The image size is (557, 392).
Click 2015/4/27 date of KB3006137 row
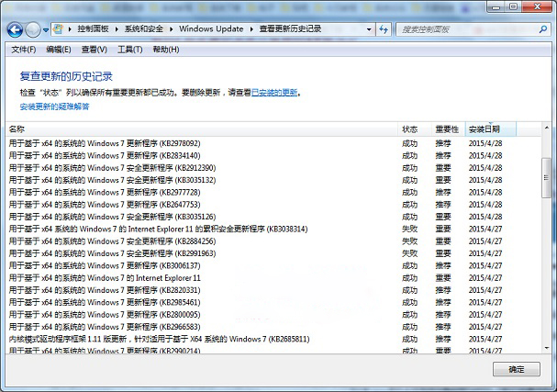pos(485,266)
